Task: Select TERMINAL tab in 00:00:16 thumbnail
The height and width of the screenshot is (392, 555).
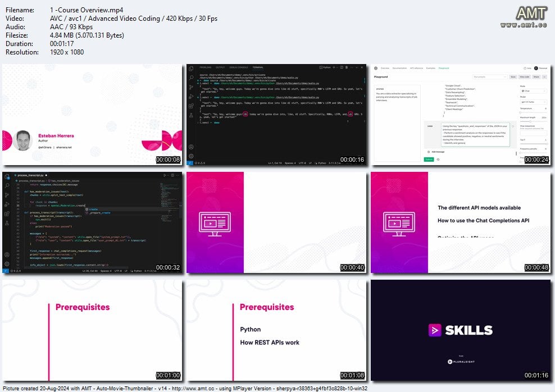Action: tap(258, 67)
